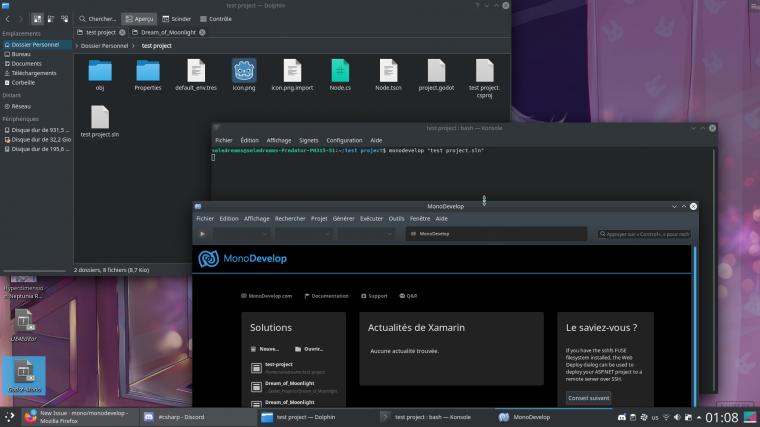Open MonoDevelop Exécuter menu
This screenshot has height=427, width=760.
pyautogui.click(x=371, y=219)
